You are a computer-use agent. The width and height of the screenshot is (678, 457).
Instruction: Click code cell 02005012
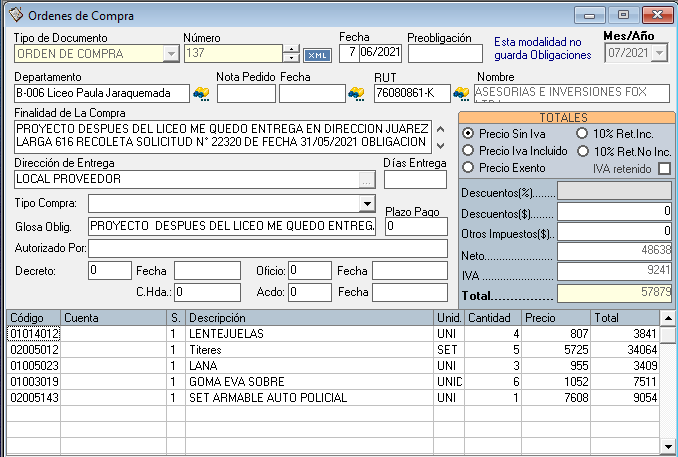(x=34, y=350)
